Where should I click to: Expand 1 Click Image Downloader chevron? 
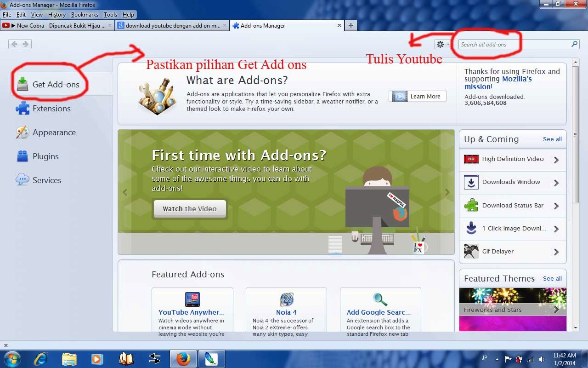[x=556, y=229]
